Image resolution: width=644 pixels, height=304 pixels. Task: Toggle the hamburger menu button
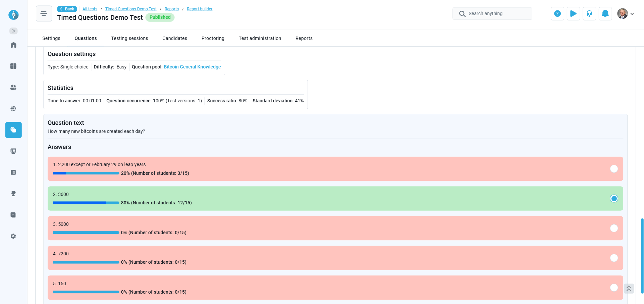tap(44, 13)
